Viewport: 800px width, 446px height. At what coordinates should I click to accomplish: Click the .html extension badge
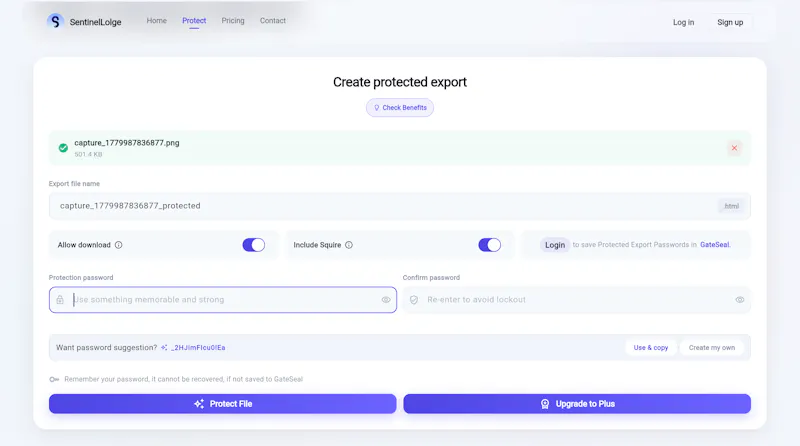[731, 206]
